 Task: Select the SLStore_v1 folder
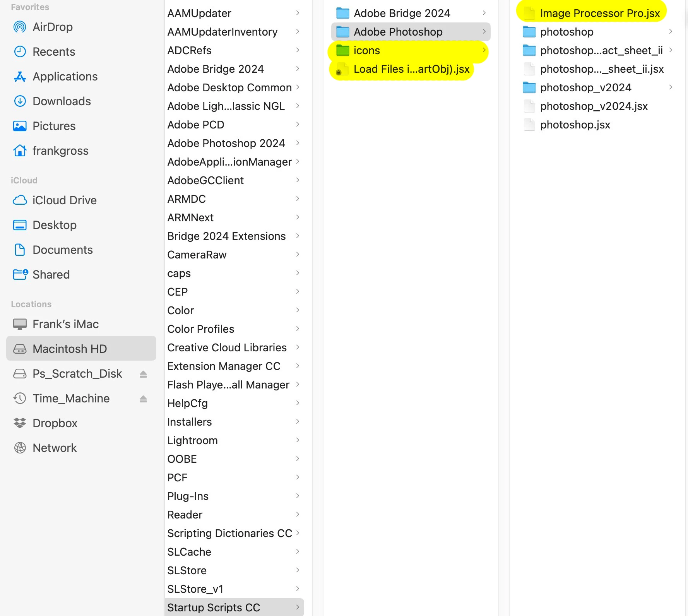pos(234,589)
